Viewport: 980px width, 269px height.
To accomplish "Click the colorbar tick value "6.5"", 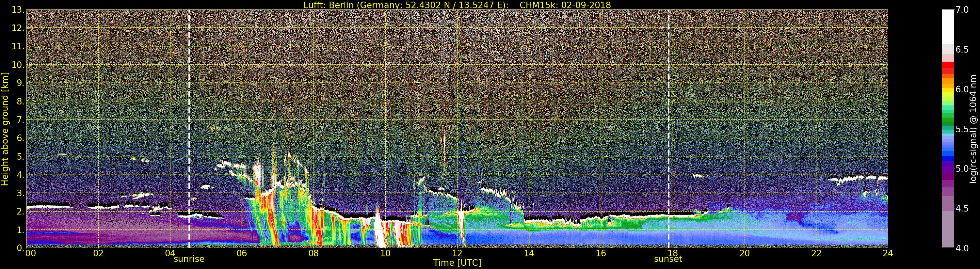I will click(962, 50).
